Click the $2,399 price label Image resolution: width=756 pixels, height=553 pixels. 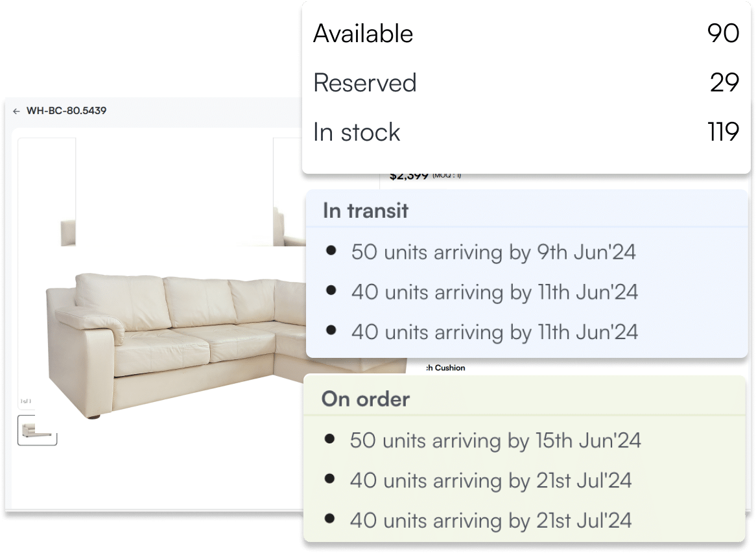pos(409,176)
